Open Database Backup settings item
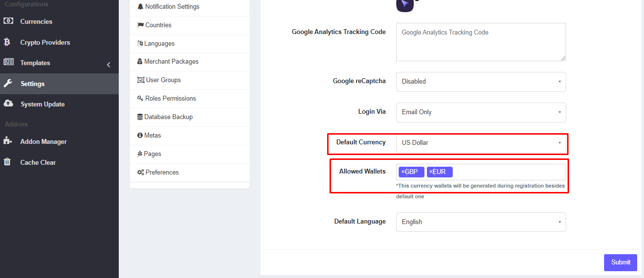The width and height of the screenshot is (644, 278). click(168, 117)
